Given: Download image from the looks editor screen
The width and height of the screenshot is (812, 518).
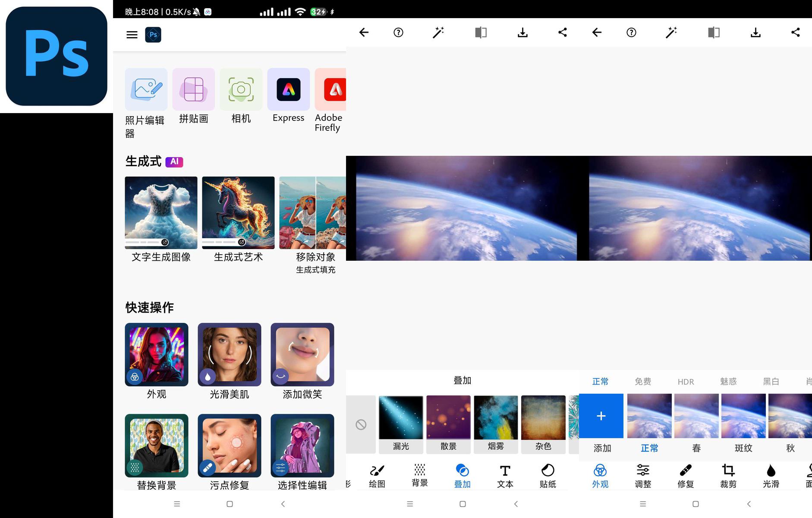Looking at the screenshot, I should (x=755, y=32).
